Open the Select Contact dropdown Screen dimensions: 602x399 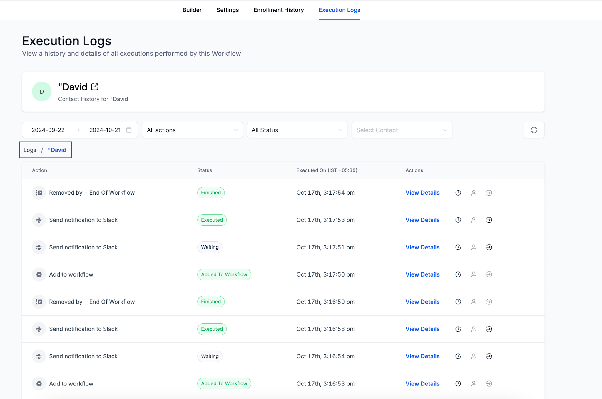tap(402, 130)
